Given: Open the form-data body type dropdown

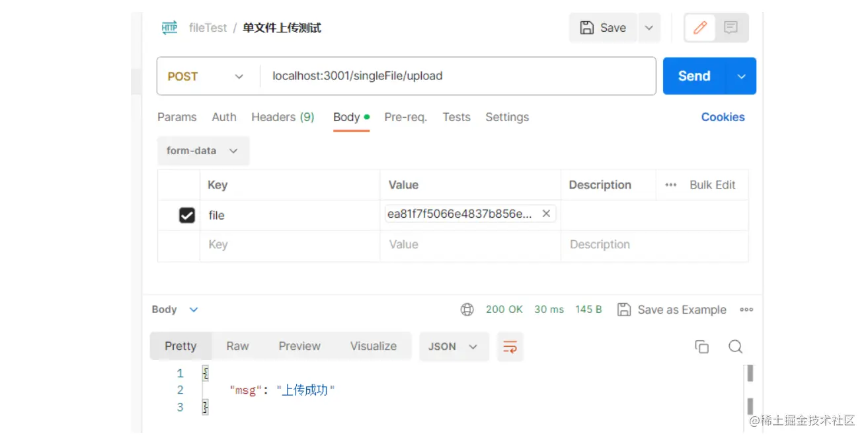Looking at the screenshot, I should pos(203,151).
